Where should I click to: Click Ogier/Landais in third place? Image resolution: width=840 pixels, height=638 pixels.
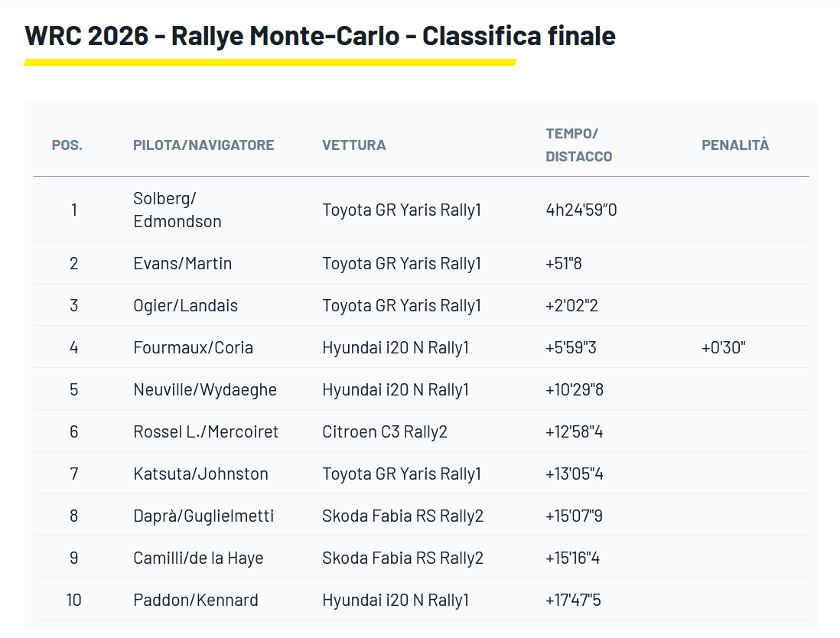pyautogui.click(x=186, y=305)
